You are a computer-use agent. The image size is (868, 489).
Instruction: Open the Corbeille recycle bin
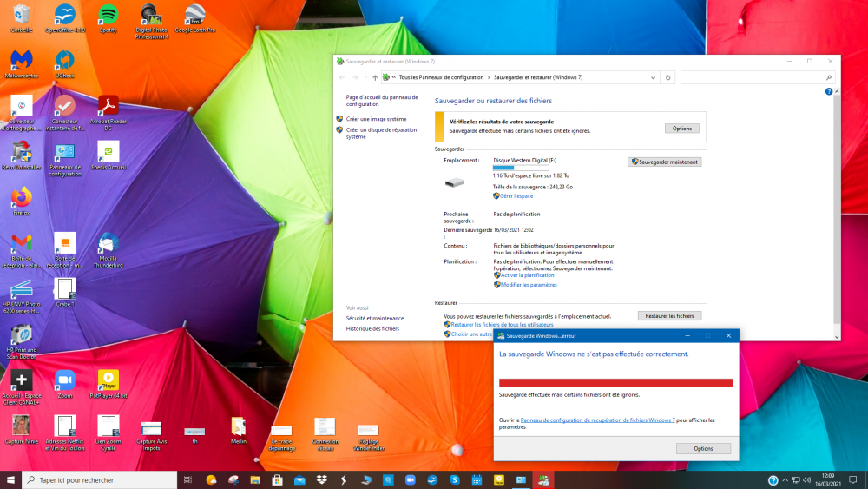[x=22, y=16]
